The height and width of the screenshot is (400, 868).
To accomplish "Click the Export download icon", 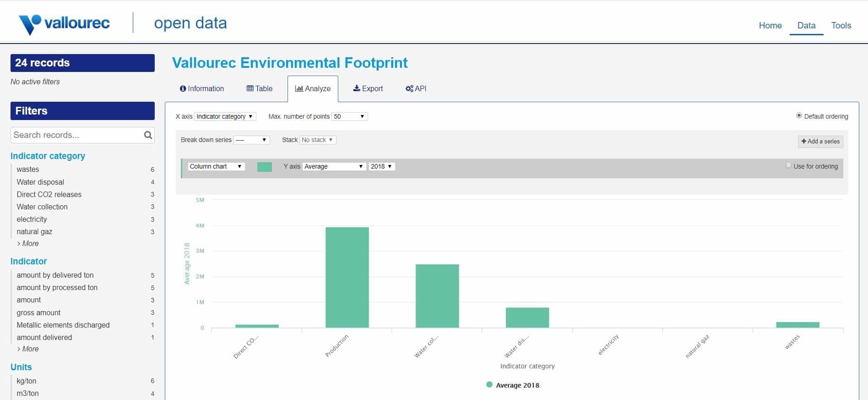I will click(357, 88).
